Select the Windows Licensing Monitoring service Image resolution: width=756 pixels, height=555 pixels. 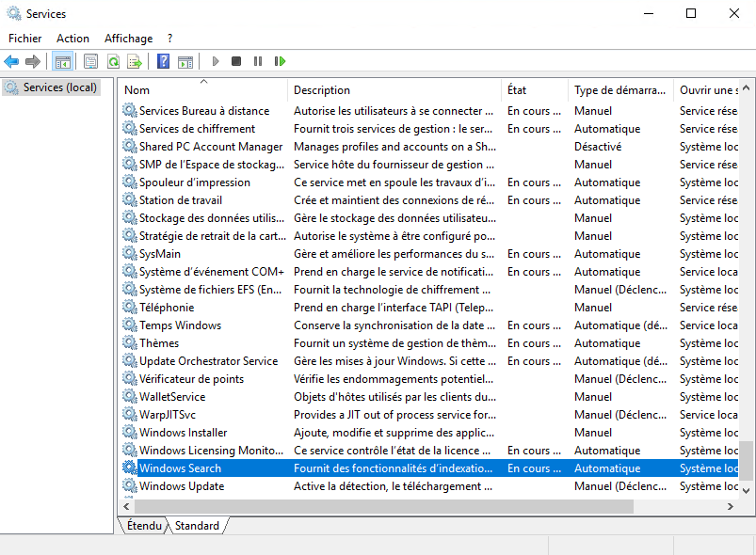(429, 450)
